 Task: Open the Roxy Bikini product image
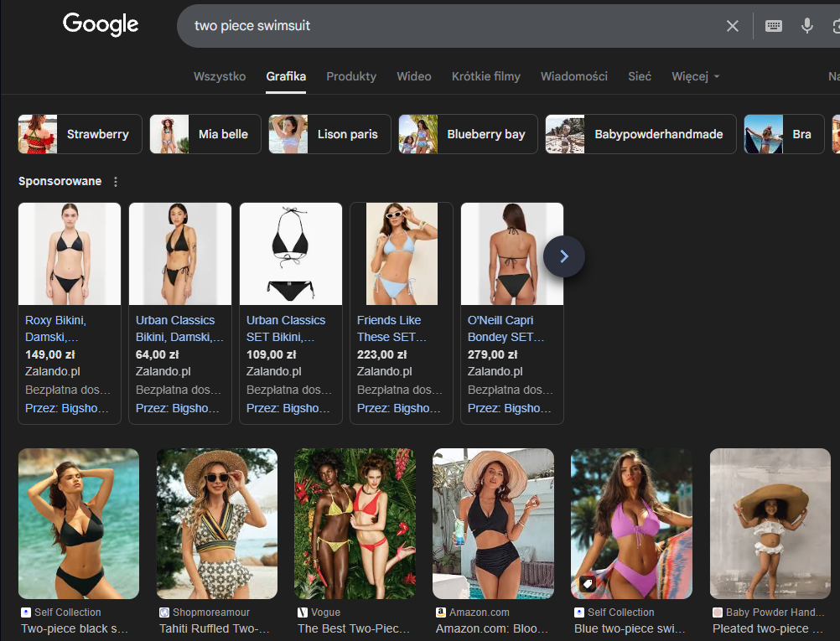(70, 254)
